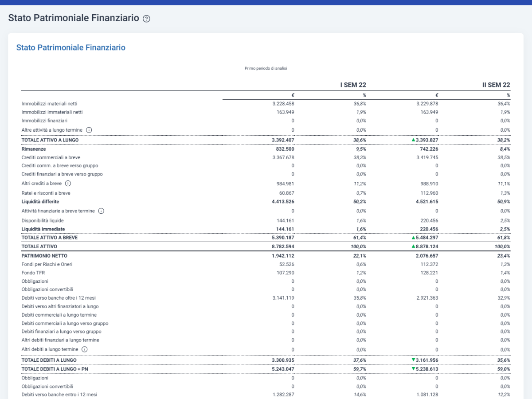This screenshot has width=532, height=399.
Task: Select Debiti verso banche oltre i 12 mesi row
Action: (266, 298)
